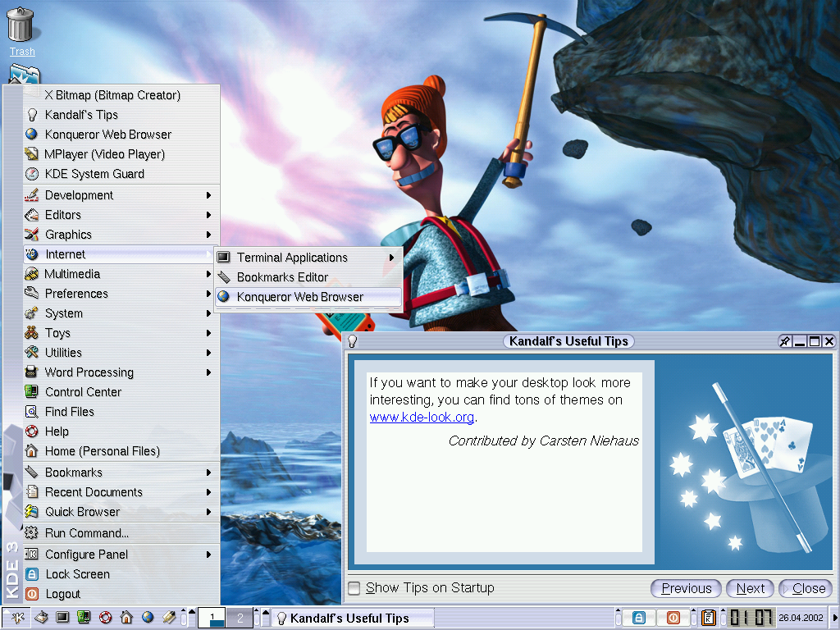Select Lock Screen in the K menu
Image resolution: width=840 pixels, height=630 pixels.
pyautogui.click(x=121, y=574)
